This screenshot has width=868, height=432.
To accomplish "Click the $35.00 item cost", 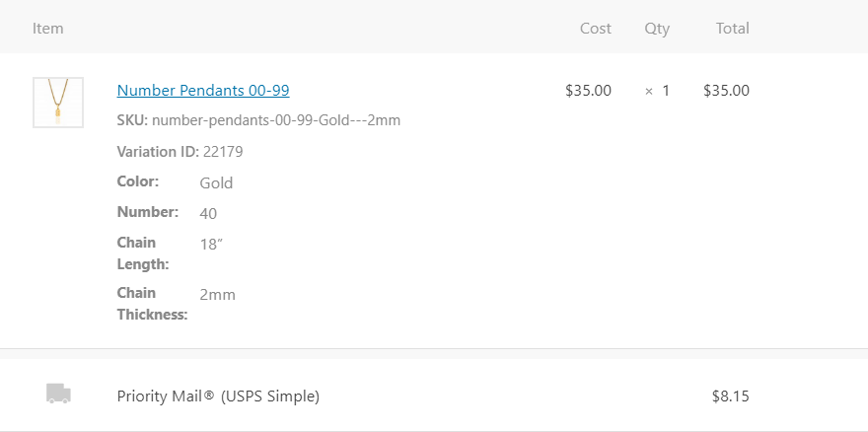I will (588, 91).
